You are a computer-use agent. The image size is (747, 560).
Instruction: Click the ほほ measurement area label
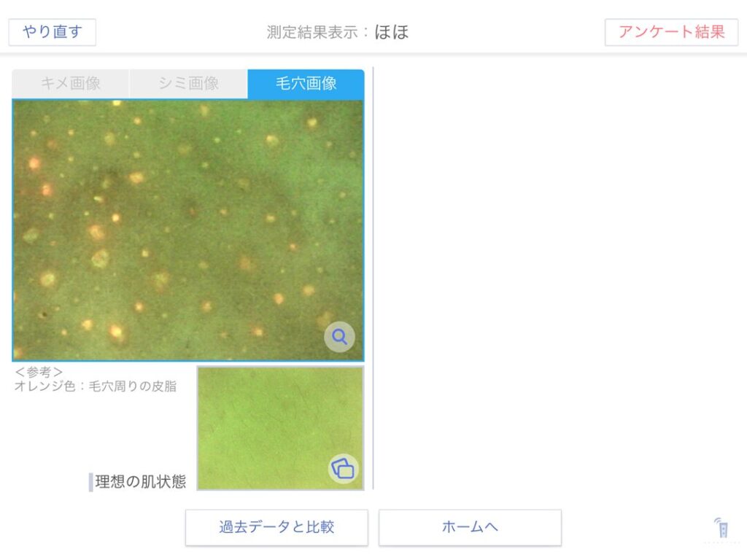[x=392, y=32]
